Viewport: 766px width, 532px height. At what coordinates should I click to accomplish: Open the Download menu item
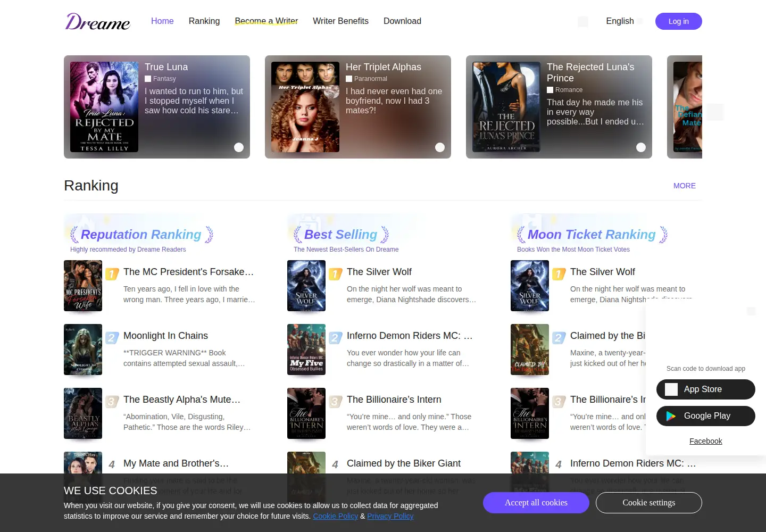[402, 21]
